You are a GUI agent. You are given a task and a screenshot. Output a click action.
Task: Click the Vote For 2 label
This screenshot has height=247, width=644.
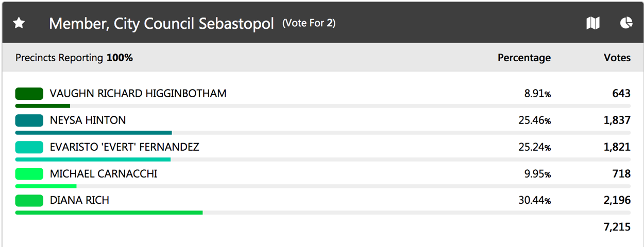[309, 24]
